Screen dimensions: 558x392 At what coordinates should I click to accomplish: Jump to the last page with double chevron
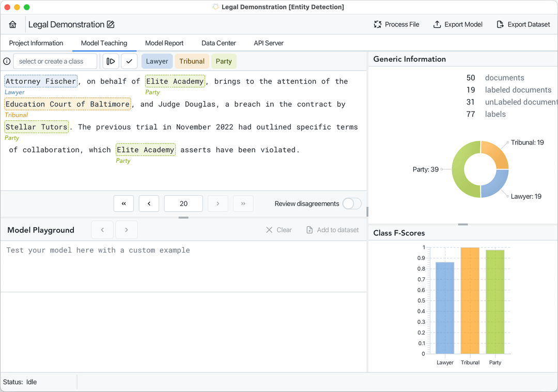243,203
